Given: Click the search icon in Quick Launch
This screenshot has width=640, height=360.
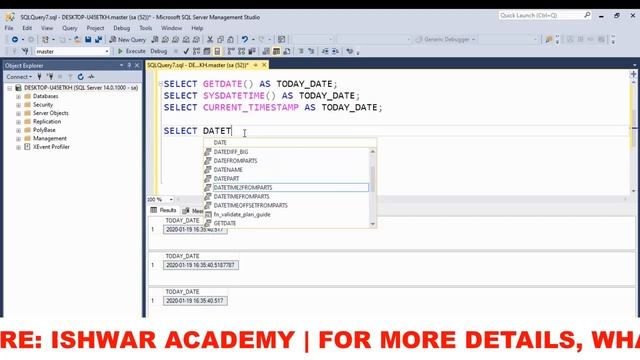Looking at the screenshot, I should (x=587, y=15).
